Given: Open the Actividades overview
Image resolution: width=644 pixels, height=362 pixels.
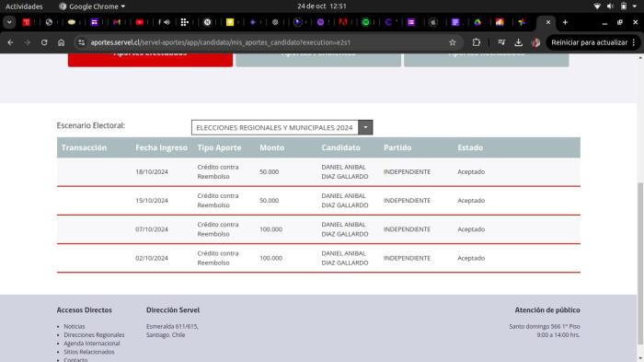Looking at the screenshot, I should click(x=24, y=6).
